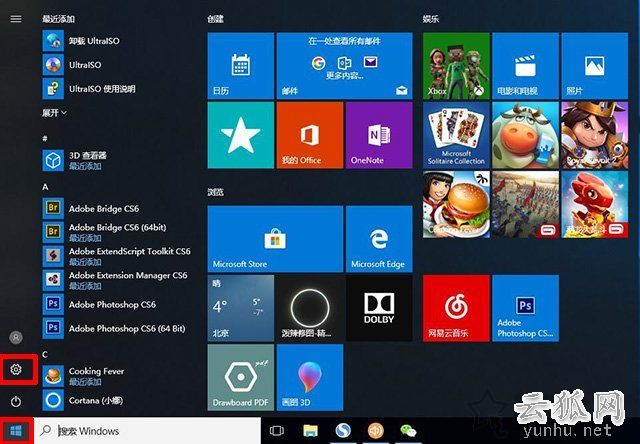
Task: Open the red dragon game tile
Action: [594, 204]
